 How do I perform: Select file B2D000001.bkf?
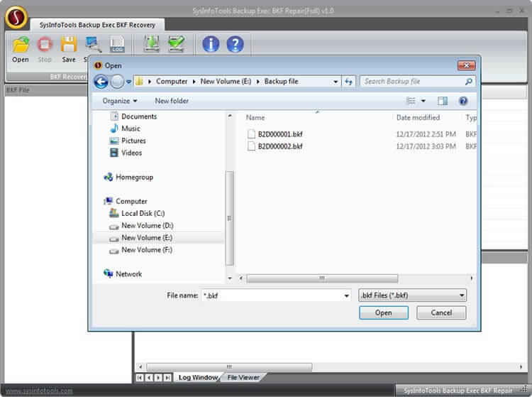click(x=275, y=134)
